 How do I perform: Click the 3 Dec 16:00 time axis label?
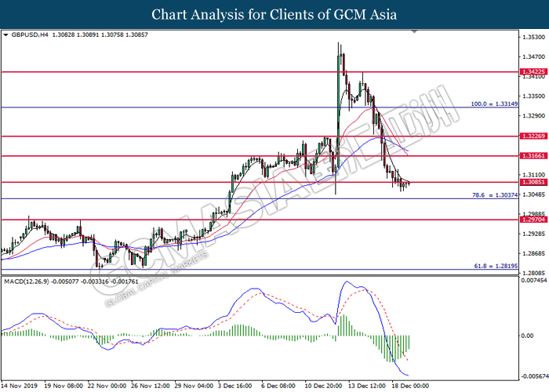click(235, 386)
